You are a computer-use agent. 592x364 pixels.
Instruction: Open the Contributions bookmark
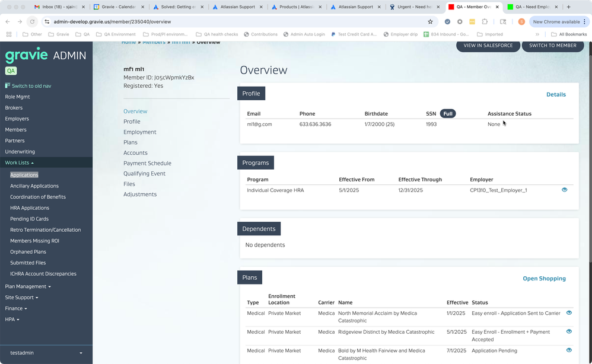(x=260, y=34)
